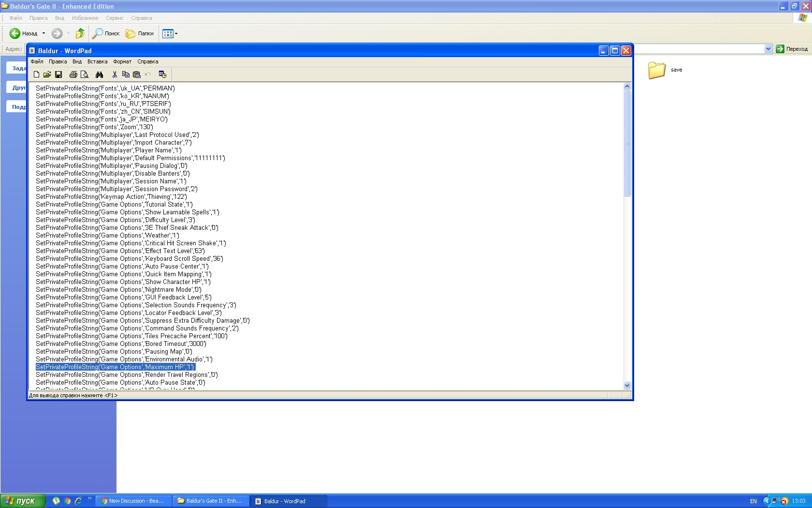The width and height of the screenshot is (812, 508).
Task: Click WordPad scrollbar up arrow
Action: click(627, 87)
